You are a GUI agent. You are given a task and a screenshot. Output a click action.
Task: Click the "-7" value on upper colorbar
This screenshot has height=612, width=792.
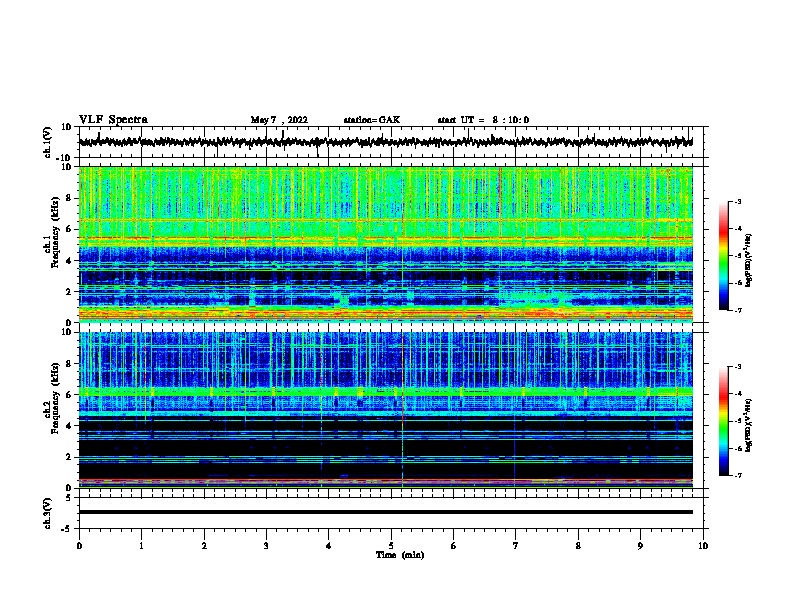pyautogui.click(x=738, y=310)
